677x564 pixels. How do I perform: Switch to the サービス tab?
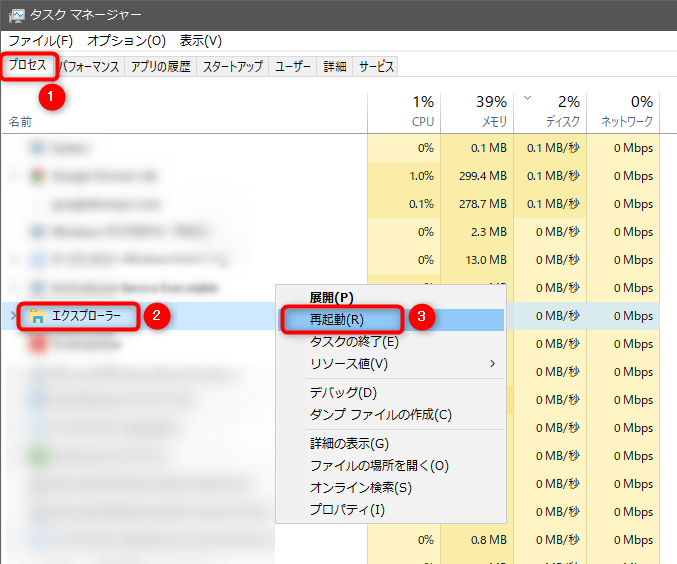click(x=376, y=67)
